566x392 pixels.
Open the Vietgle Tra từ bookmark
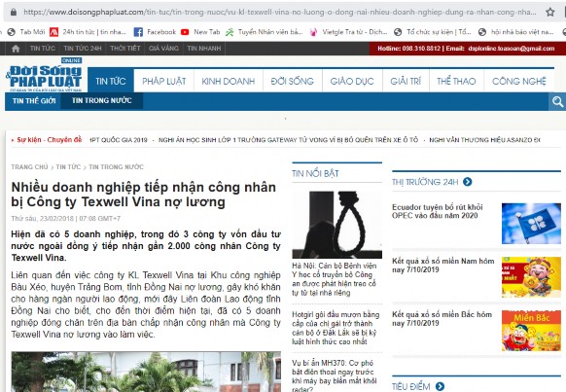(348, 32)
